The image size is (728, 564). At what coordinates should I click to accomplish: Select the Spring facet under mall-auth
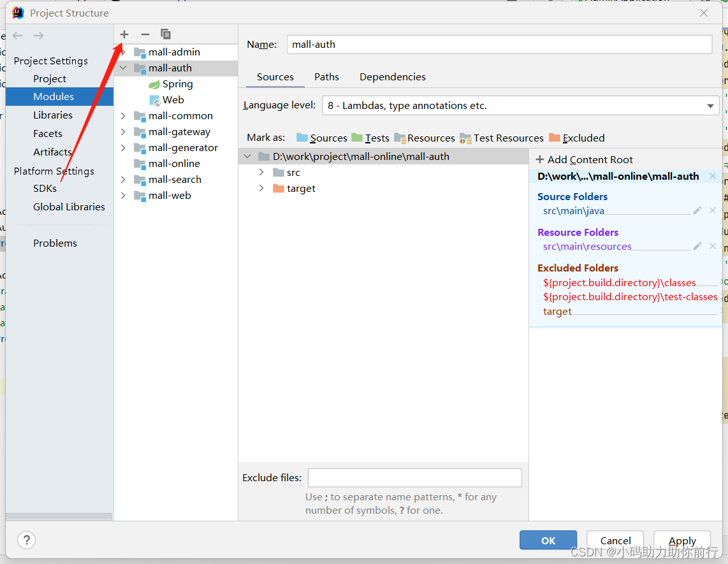tap(171, 84)
